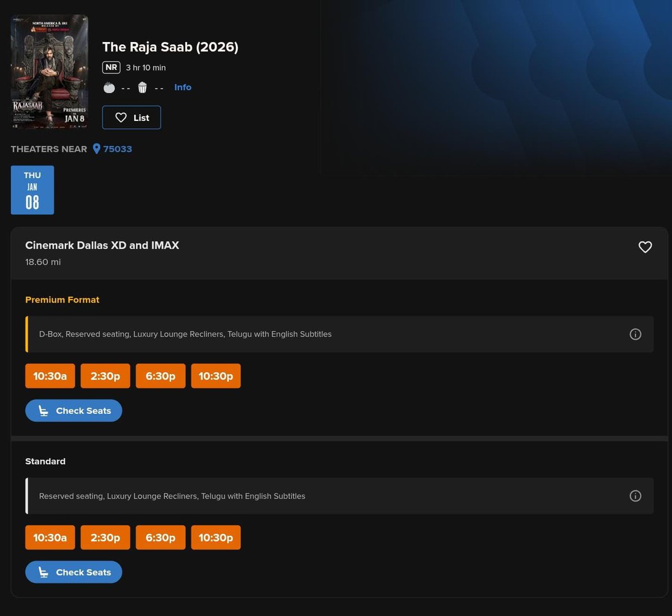This screenshot has width=672, height=616.
Task: Click the Standard format heading
Action: click(x=45, y=461)
